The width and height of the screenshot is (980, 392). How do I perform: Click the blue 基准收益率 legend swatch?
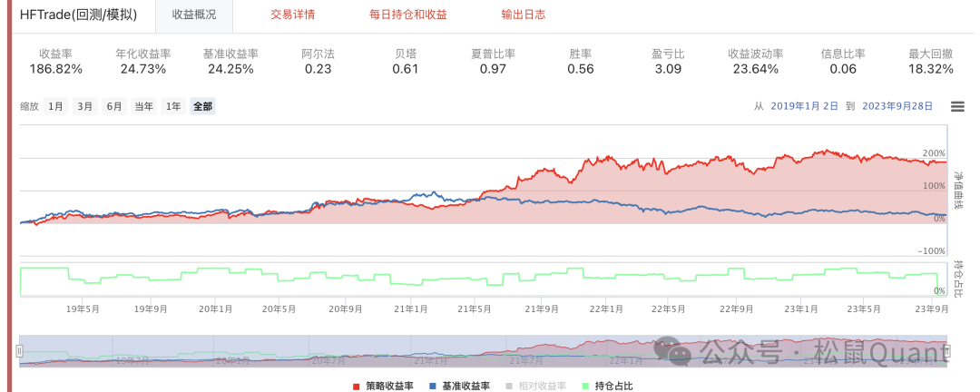[434, 387]
